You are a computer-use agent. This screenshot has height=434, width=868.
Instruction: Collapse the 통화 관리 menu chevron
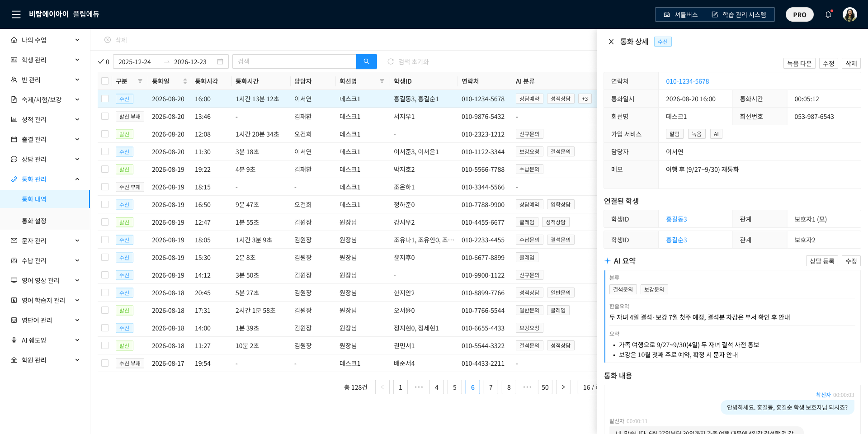(77, 179)
